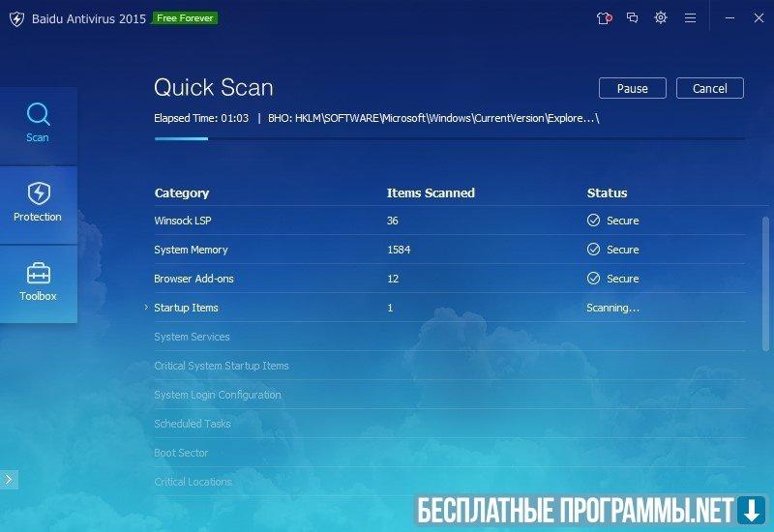Click the Quick Scan heading

[x=213, y=88]
